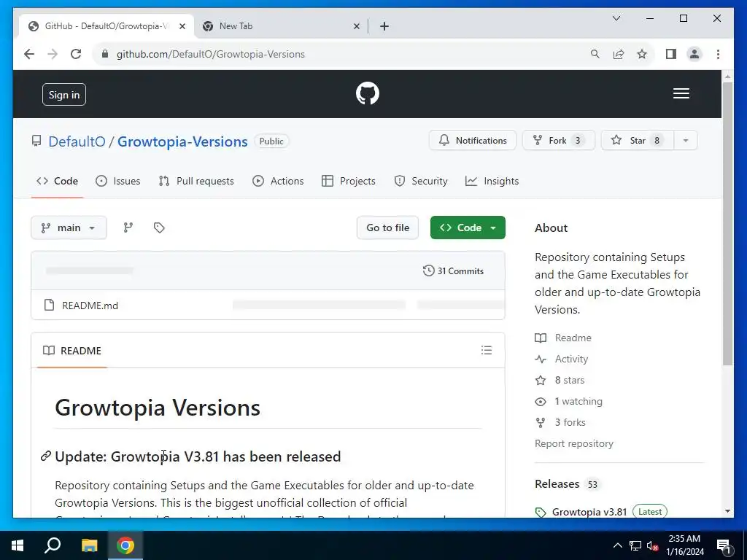Click the address bar URL
Screen dimensions: 747x560
(x=211, y=54)
